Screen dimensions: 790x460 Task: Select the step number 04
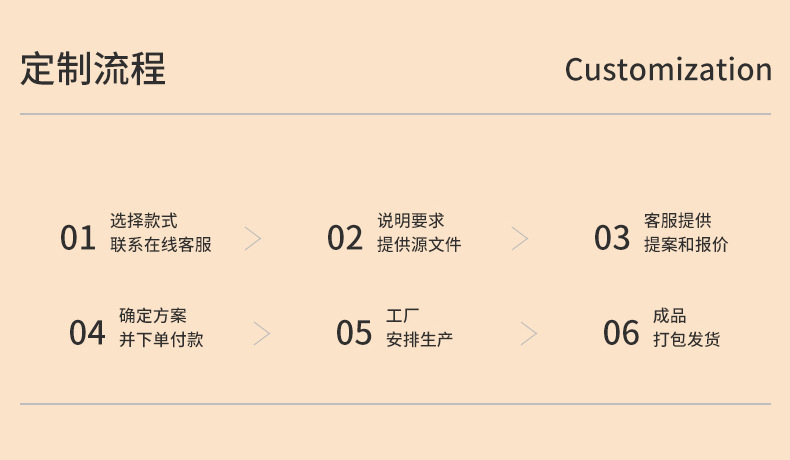click(x=87, y=333)
